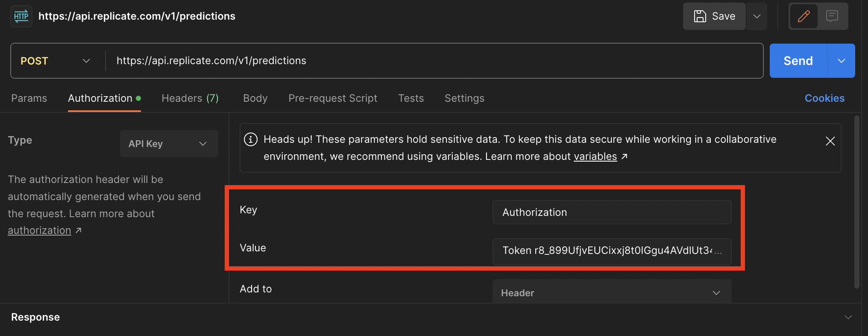Viewport: 868px width, 336px height.
Task: Expand the Response panel chevron
Action: (x=848, y=317)
